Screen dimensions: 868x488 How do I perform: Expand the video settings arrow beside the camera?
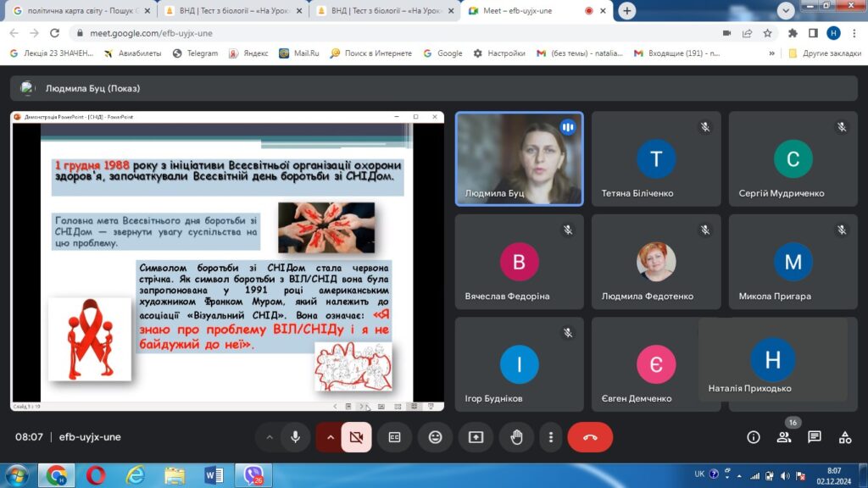tap(330, 437)
